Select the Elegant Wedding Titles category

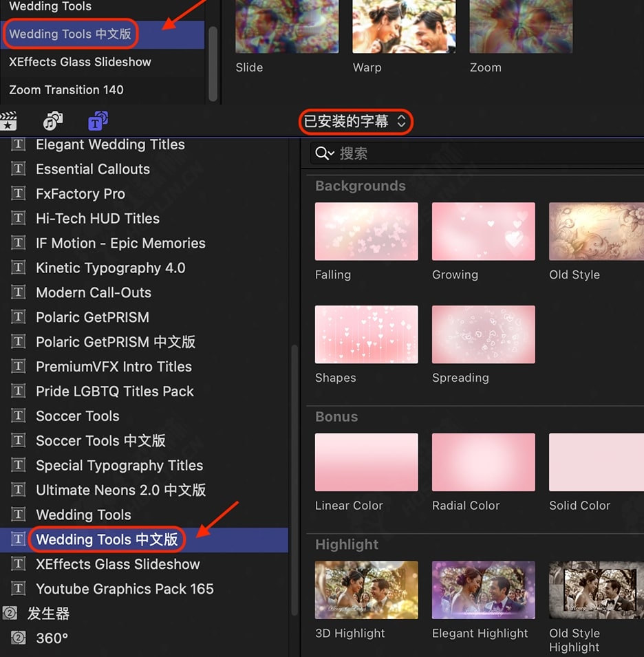(x=144, y=144)
